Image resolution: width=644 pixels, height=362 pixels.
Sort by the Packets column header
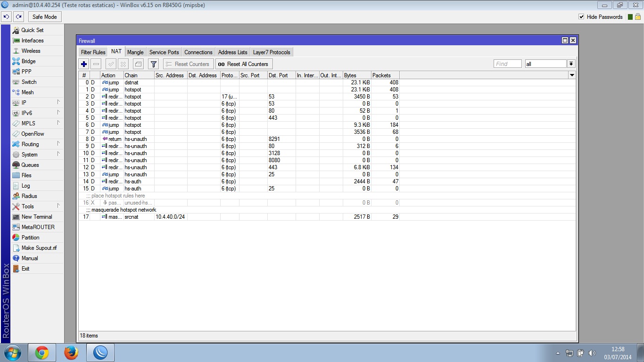coord(385,75)
